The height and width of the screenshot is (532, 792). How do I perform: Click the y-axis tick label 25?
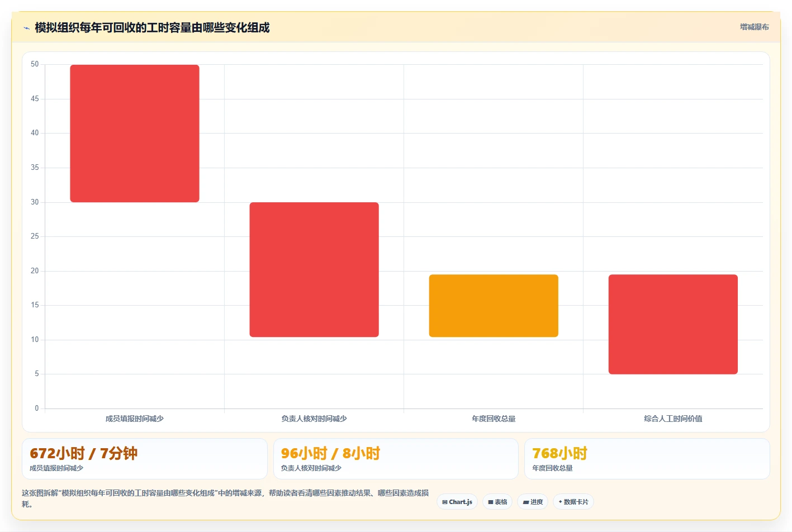[35, 236]
